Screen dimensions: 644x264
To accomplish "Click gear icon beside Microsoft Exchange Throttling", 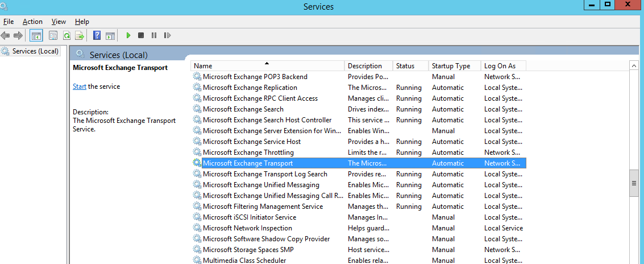I will coord(197,152).
